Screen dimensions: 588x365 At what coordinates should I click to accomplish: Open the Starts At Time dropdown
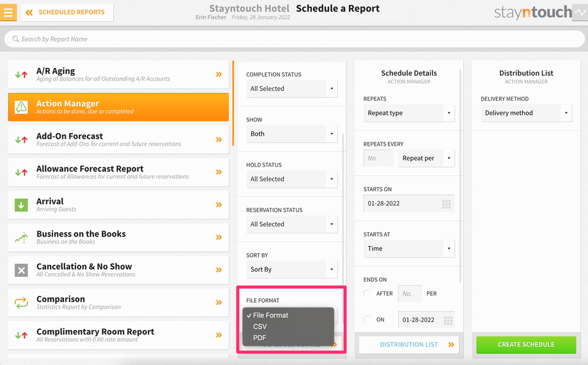[x=409, y=249]
